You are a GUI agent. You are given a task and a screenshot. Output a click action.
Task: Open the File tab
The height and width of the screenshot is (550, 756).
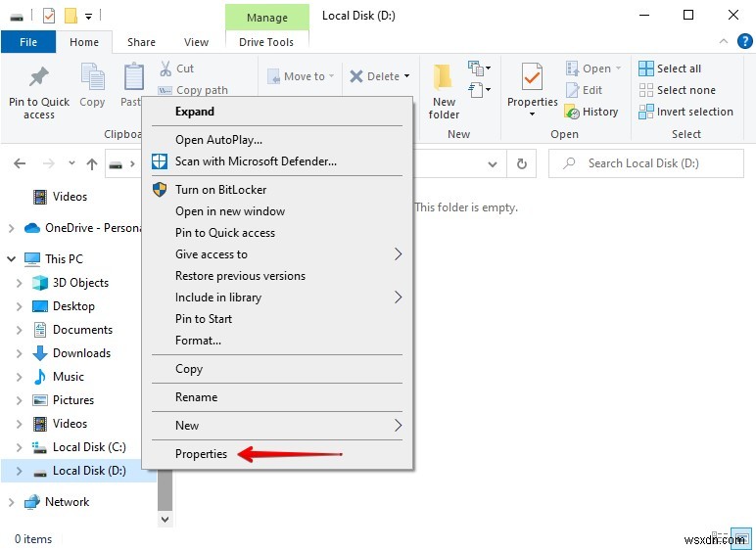[x=28, y=42]
